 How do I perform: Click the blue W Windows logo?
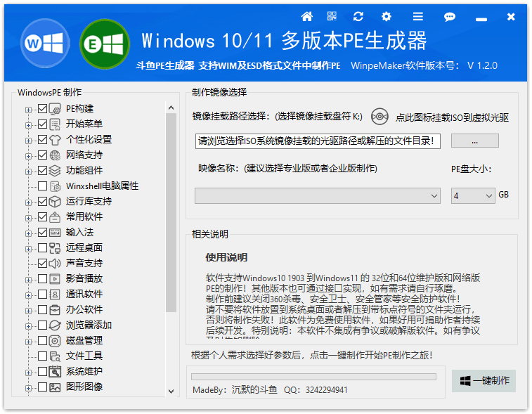46,44
